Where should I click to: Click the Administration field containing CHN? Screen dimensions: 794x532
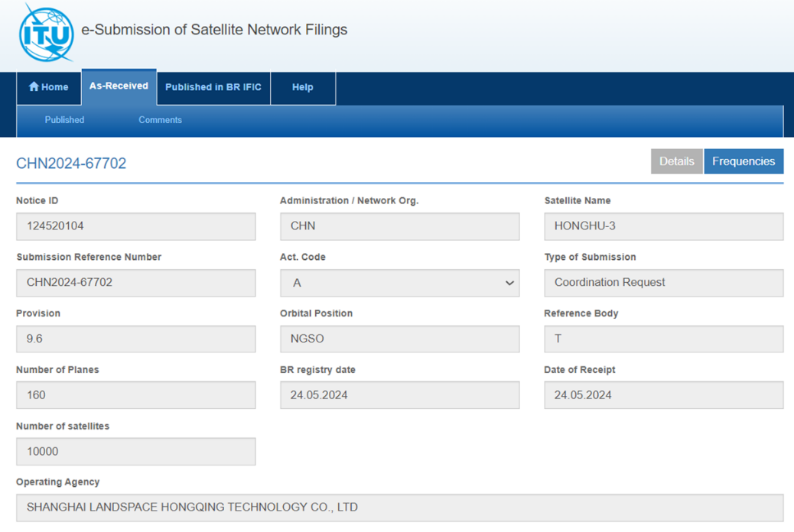point(399,226)
